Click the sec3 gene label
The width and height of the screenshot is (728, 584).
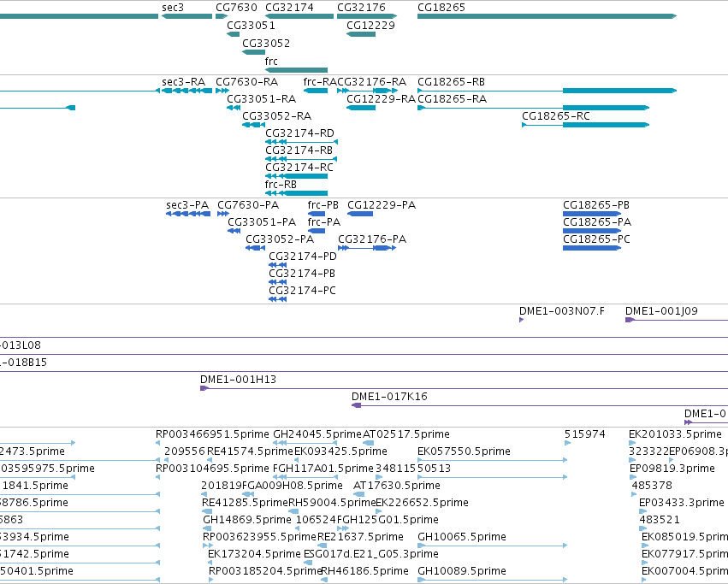(x=173, y=8)
